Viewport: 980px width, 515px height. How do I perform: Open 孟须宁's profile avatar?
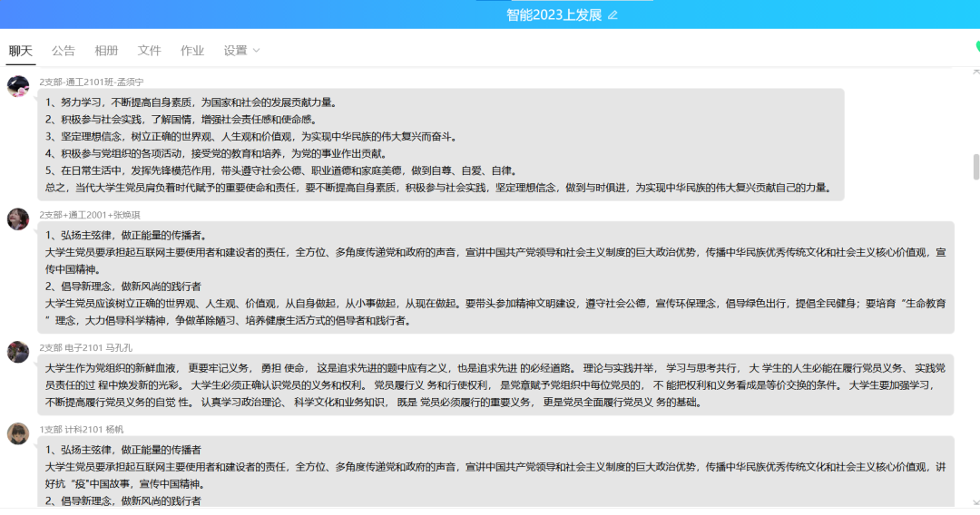click(x=18, y=86)
